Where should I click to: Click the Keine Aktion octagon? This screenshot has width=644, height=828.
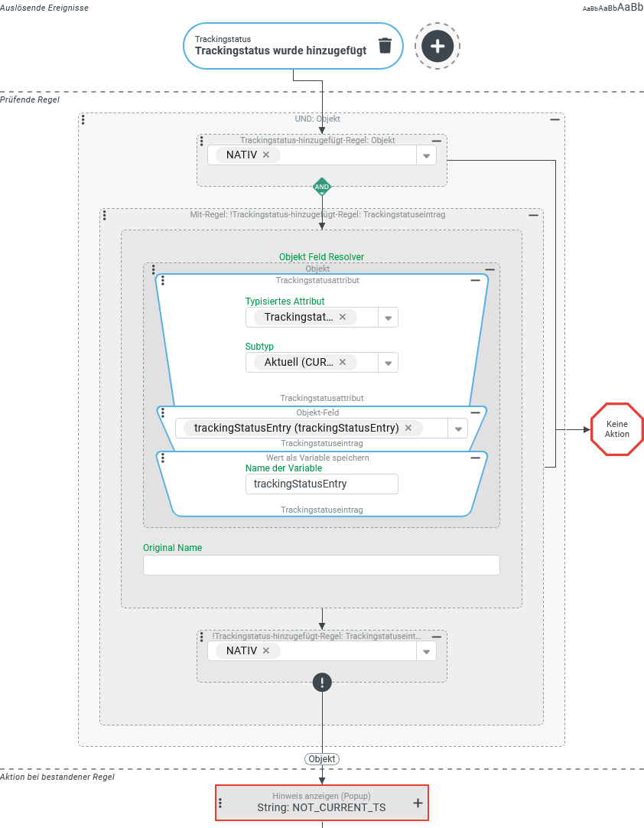tap(617, 429)
